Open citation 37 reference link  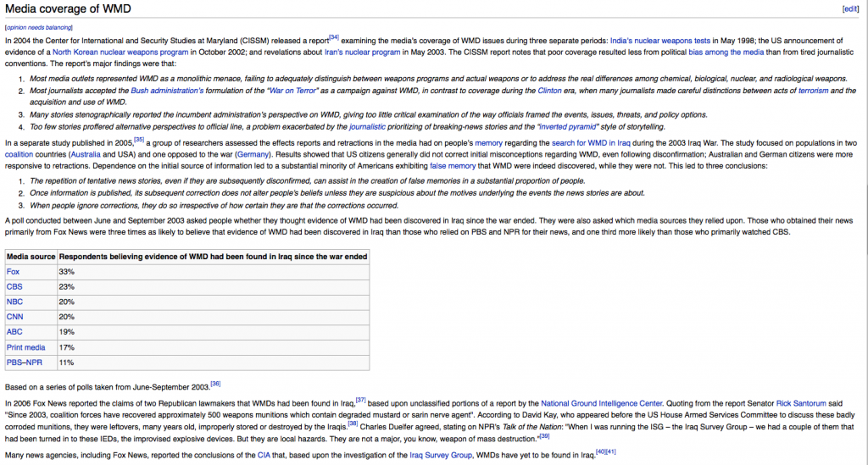pos(360,401)
